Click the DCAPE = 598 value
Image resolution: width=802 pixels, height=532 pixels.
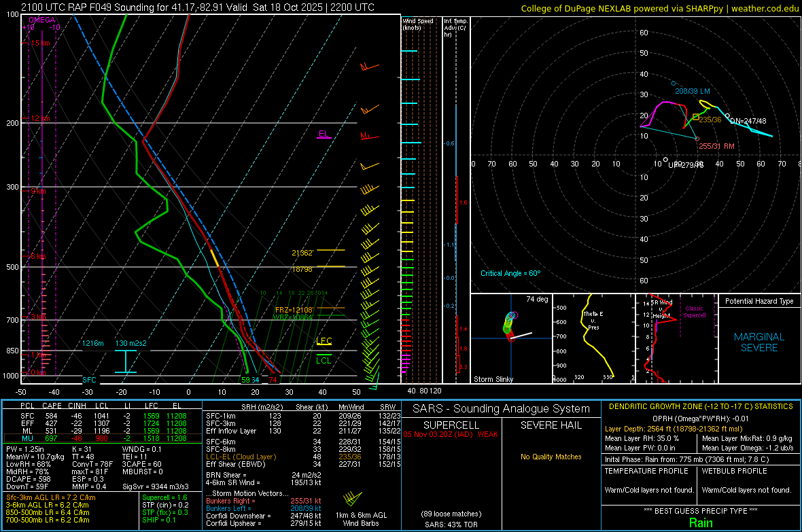point(28,479)
